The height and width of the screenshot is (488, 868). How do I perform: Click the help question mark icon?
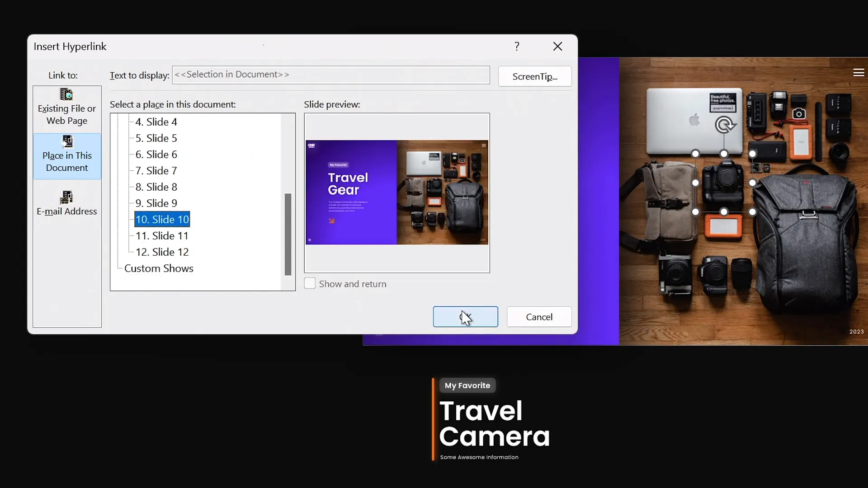[x=517, y=46]
